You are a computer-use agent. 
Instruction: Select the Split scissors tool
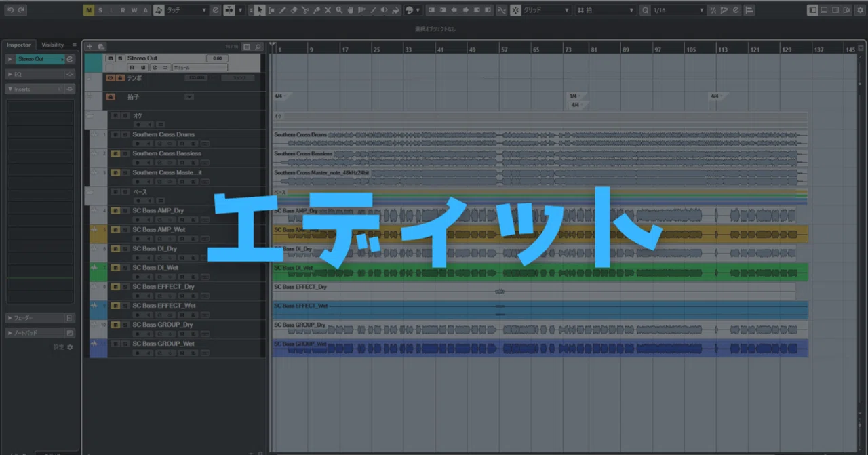pos(305,10)
